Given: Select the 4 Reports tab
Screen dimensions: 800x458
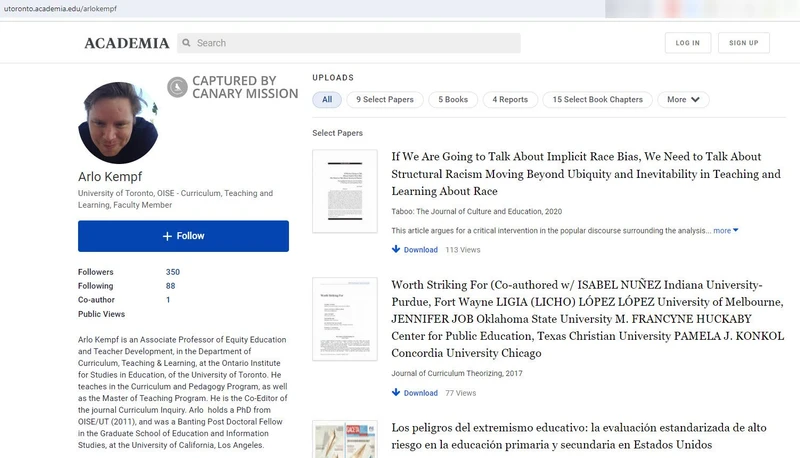Looking at the screenshot, I should [x=510, y=99].
